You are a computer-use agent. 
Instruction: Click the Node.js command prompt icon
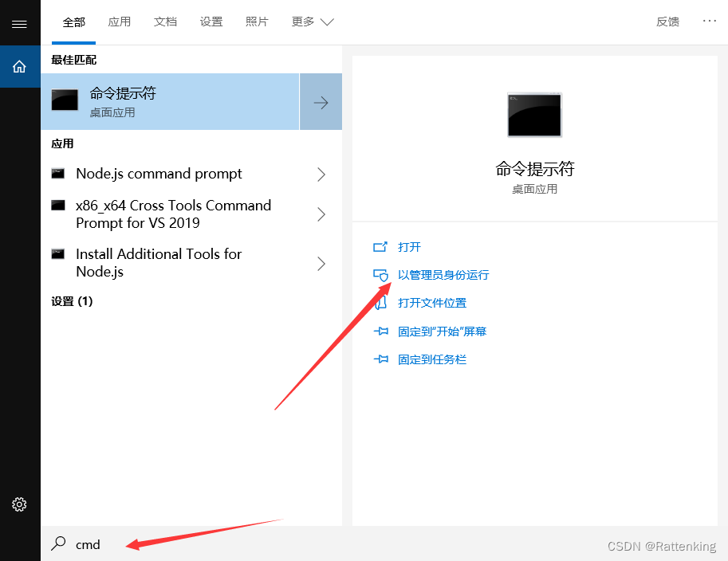(x=58, y=174)
